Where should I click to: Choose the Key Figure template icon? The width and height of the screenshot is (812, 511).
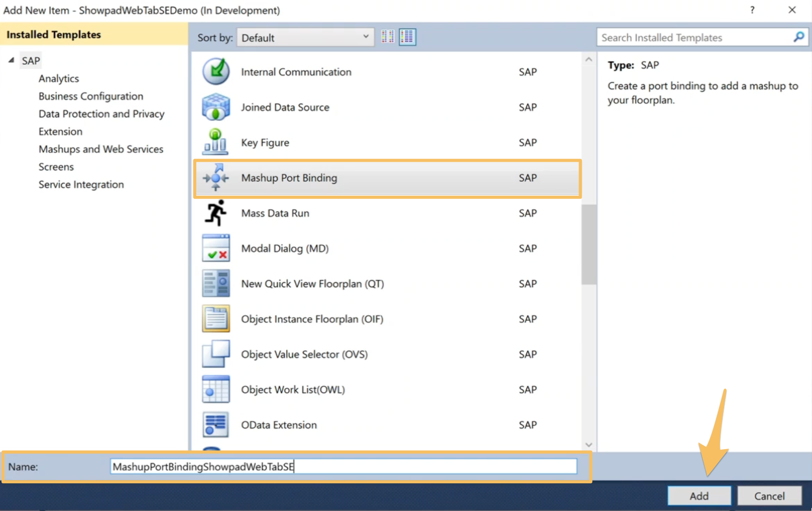click(216, 142)
